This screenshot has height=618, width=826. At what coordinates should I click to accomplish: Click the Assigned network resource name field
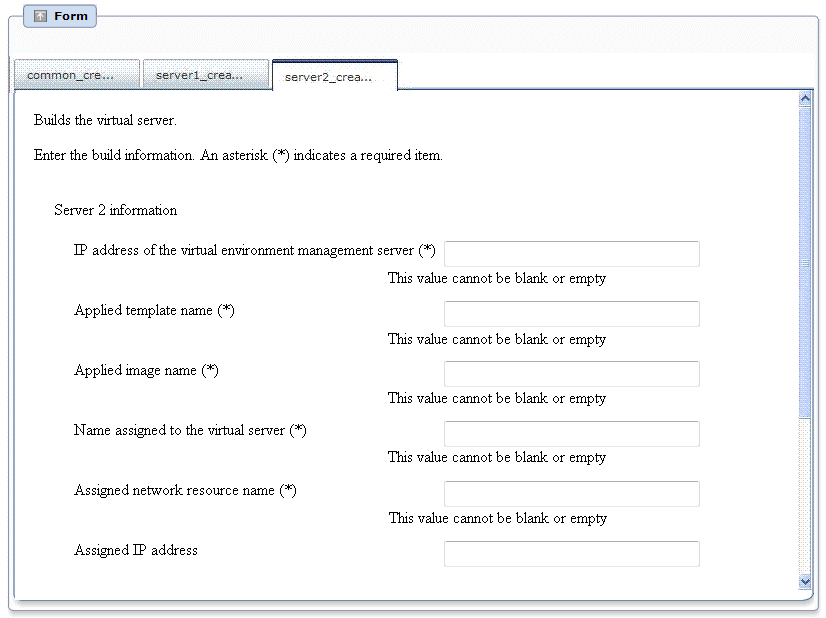pos(572,494)
